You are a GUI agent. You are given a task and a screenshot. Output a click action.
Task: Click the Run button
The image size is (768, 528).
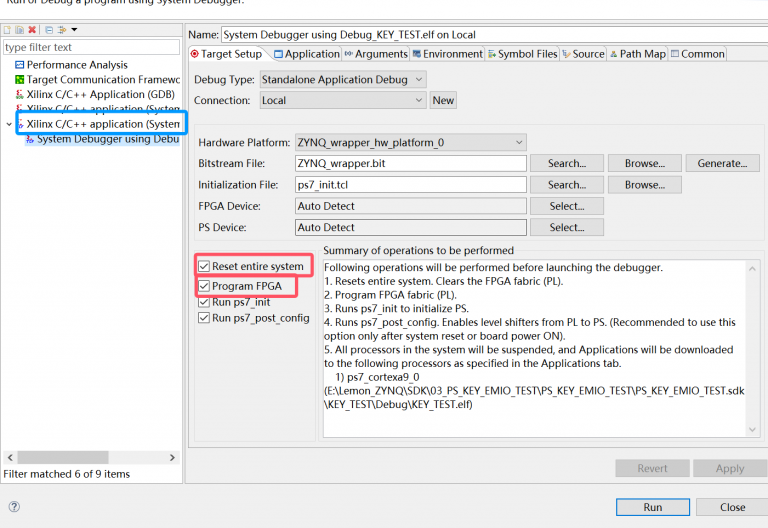(652, 507)
